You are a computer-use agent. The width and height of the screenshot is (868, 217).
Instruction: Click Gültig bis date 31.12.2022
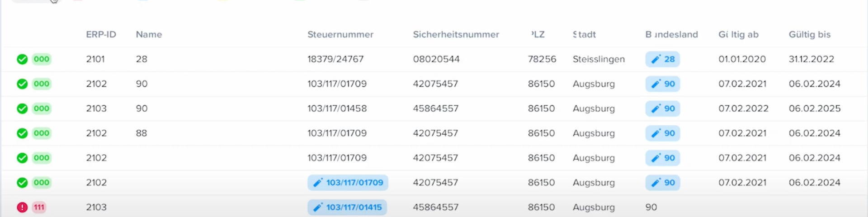tap(811, 59)
